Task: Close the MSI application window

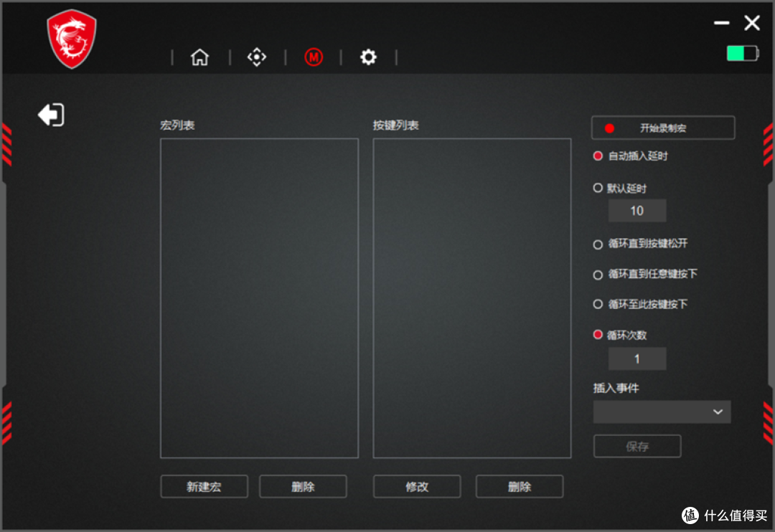Action: pos(752,23)
